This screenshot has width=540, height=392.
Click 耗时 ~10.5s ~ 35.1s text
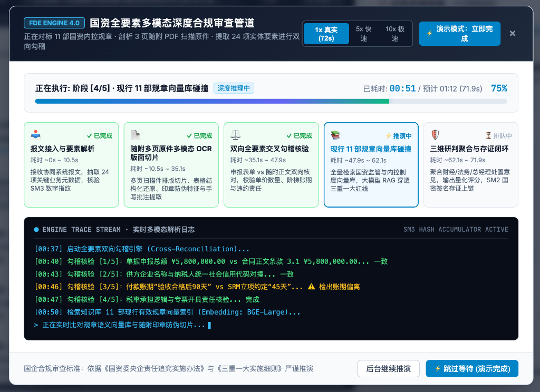[158, 169]
